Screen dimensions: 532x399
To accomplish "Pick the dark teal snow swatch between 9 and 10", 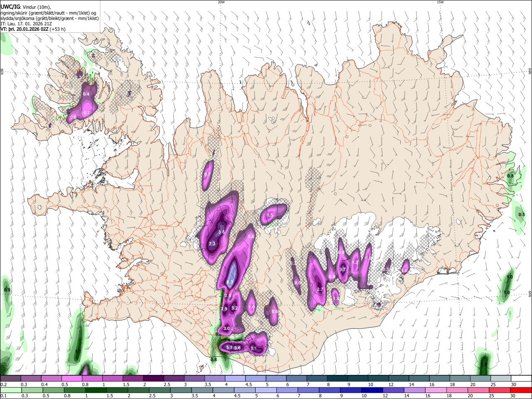I will [x=358, y=378].
